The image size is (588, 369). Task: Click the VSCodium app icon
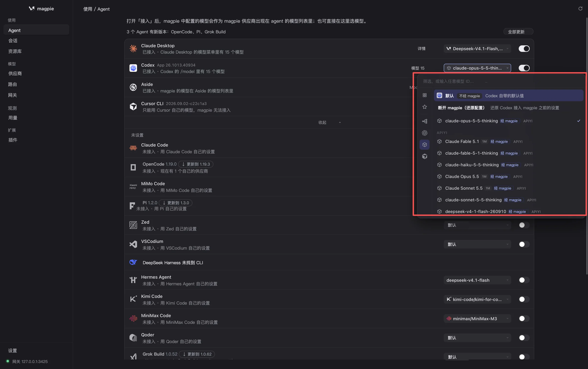pos(133,244)
